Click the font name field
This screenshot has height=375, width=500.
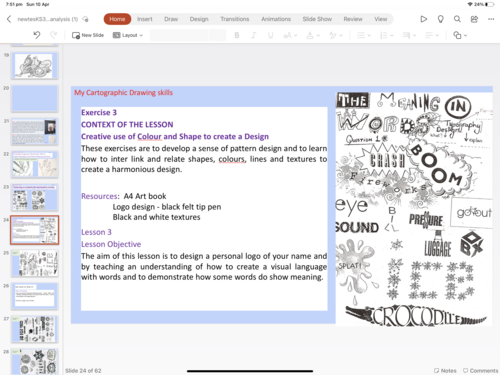pos(179,35)
